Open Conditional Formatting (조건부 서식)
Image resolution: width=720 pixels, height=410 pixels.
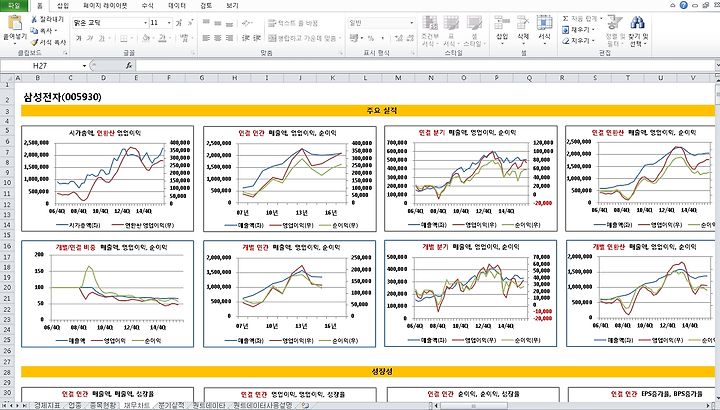click(430, 31)
